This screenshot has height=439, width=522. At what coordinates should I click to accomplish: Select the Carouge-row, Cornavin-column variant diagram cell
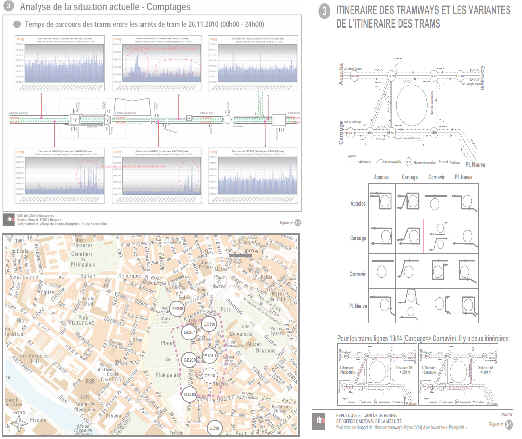(x=437, y=237)
